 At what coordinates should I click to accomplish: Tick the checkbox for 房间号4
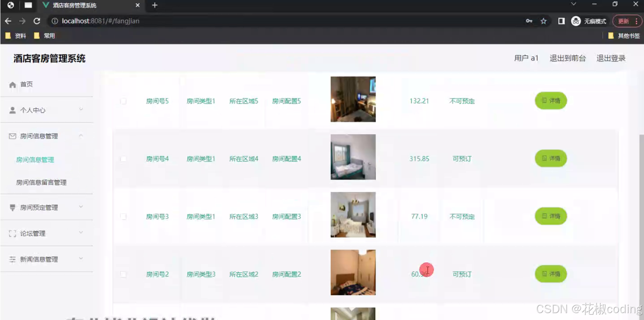click(123, 159)
